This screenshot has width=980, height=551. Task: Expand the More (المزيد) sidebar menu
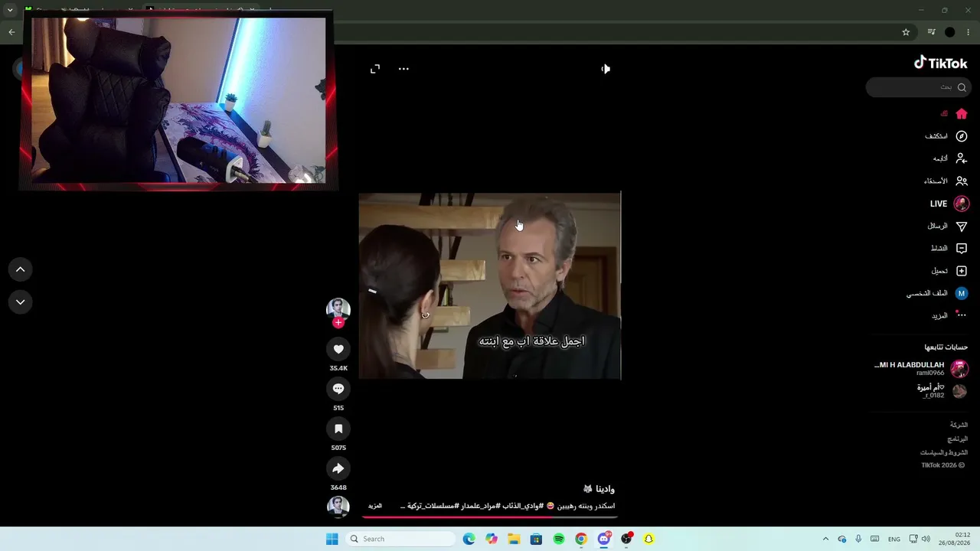point(949,315)
